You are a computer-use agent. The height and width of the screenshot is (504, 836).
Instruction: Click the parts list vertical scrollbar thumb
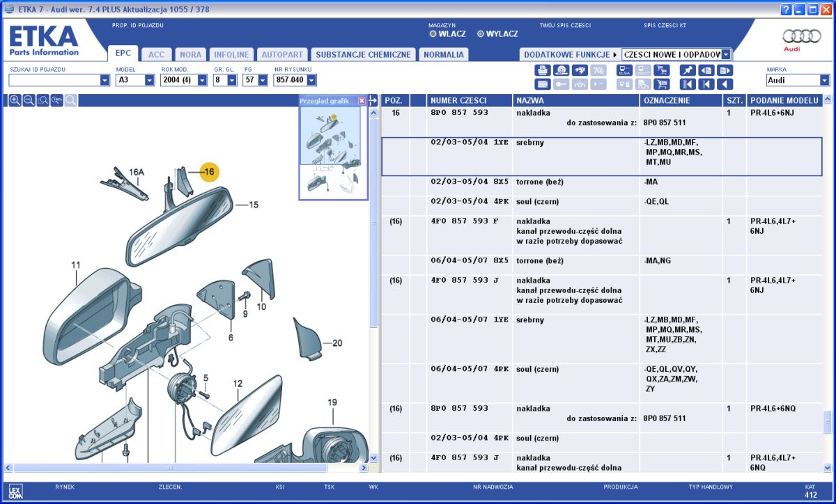pos(828,421)
